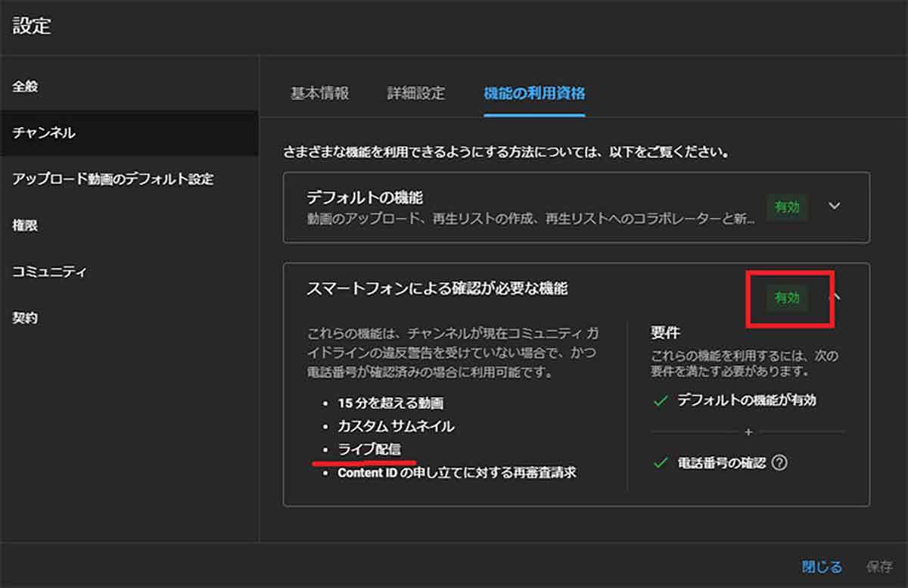Click the ライブ配信 bullet item

click(369, 450)
